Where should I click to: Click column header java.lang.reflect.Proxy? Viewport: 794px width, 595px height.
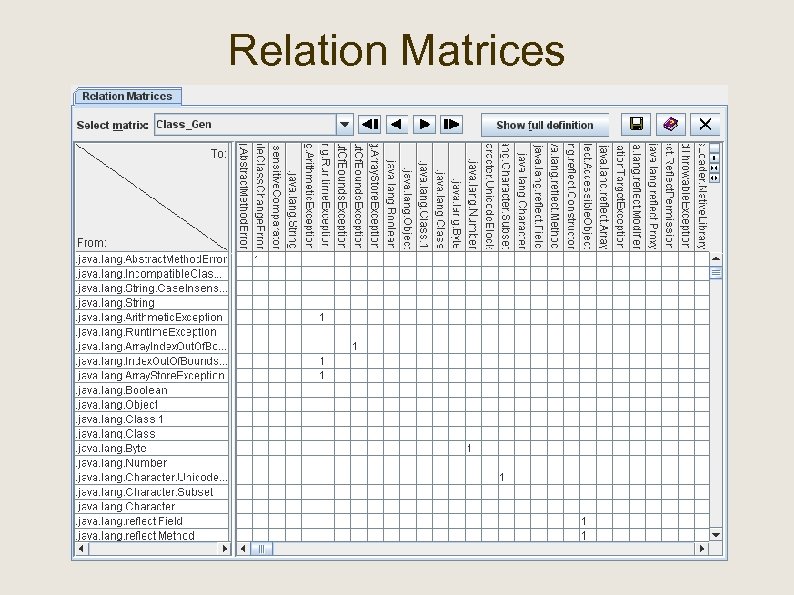(653, 196)
